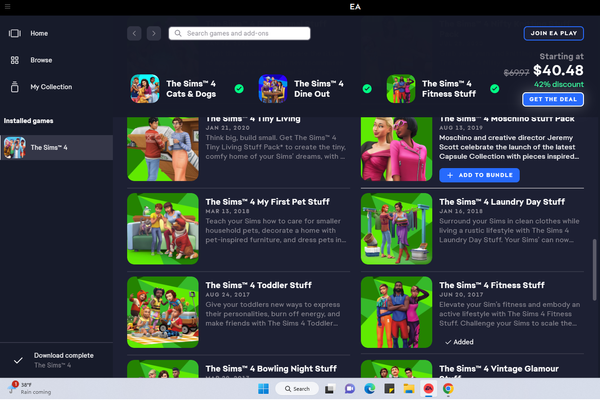Screen dimensions: 600x400
Task: Click the Installed games heading
Action: pos(28,121)
